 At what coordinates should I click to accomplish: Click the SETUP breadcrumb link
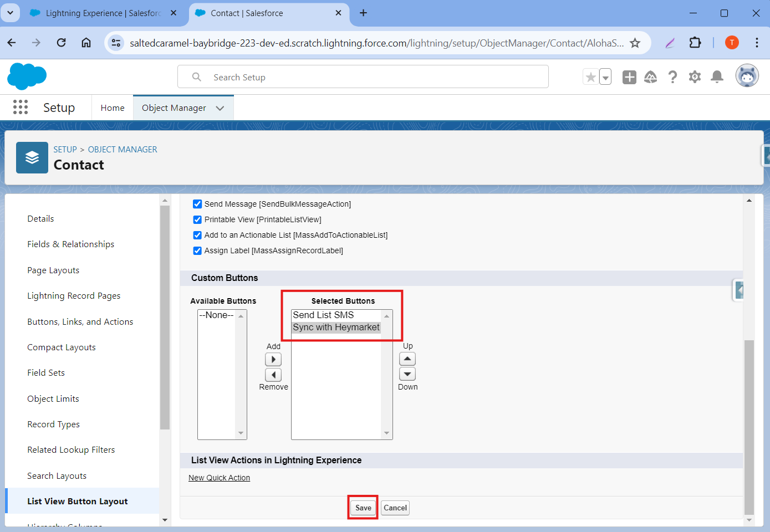65,149
